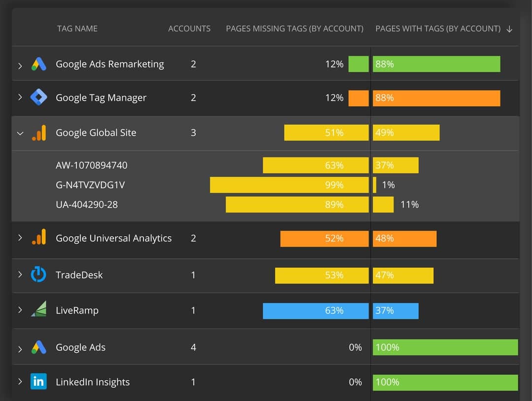Sort by the Accounts column header

tap(189, 29)
